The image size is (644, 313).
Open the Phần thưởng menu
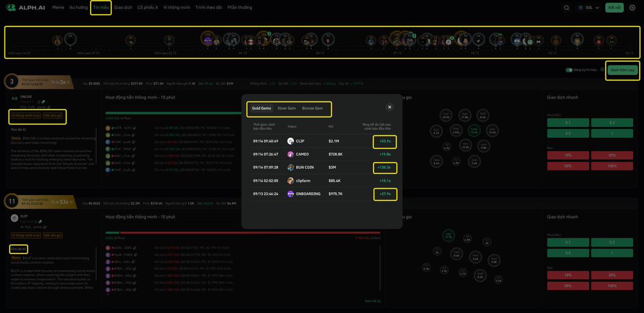pyautogui.click(x=239, y=8)
